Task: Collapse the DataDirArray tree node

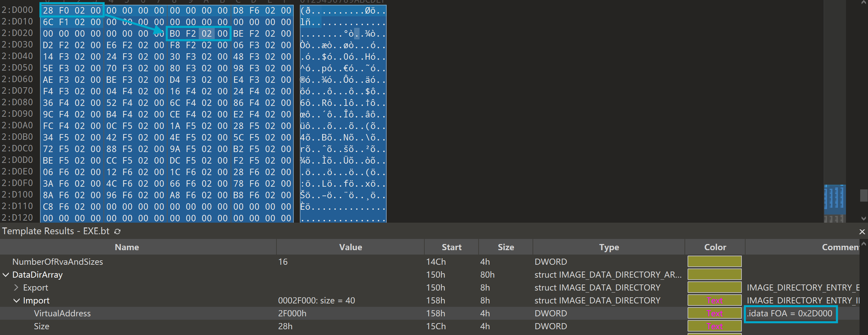Action: click(x=6, y=275)
